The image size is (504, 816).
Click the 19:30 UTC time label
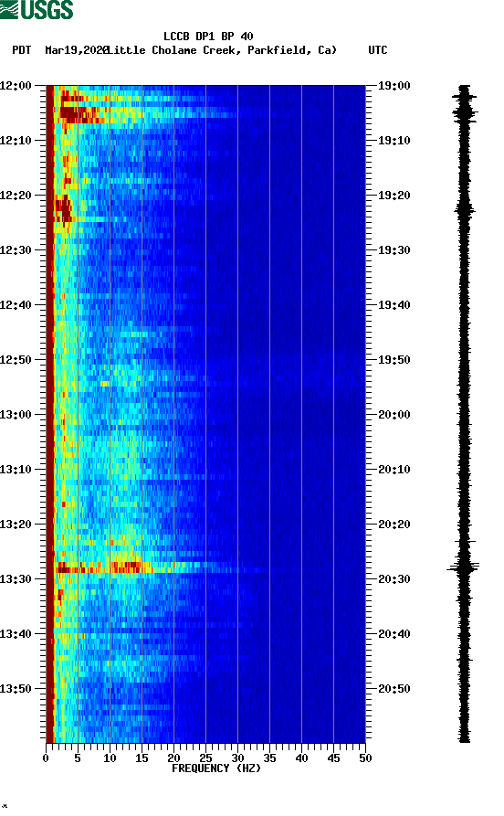(394, 249)
